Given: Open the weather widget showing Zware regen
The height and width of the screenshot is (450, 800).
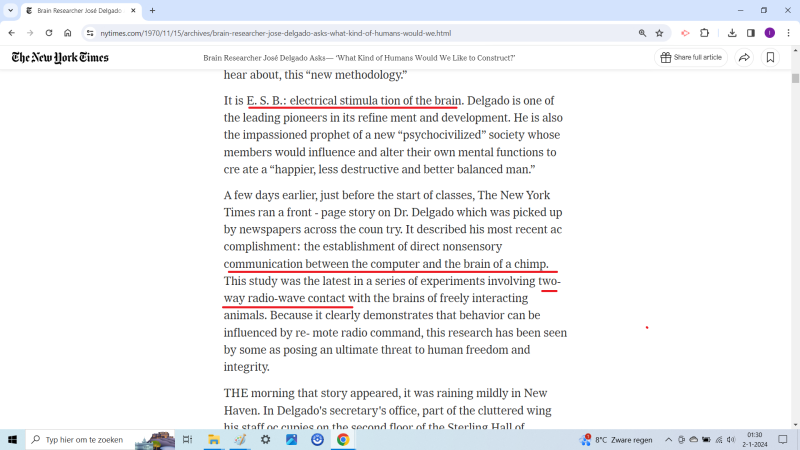Looking at the screenshot, I should coord(616,439).
